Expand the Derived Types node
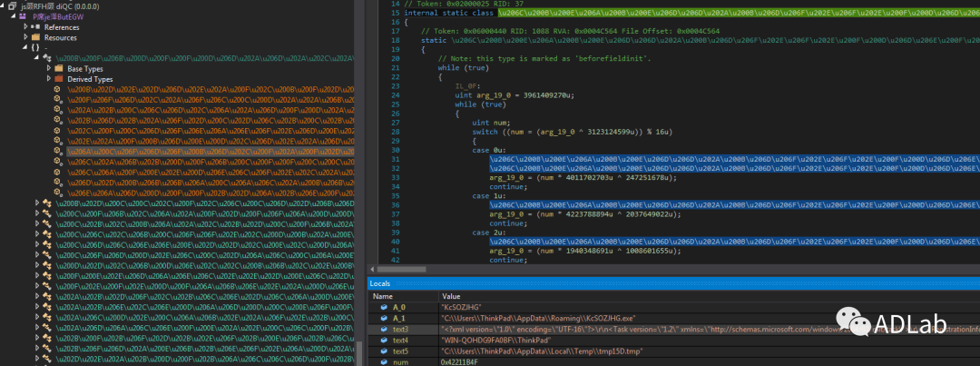This screenshot has width=980, height=366. (49, 79)
